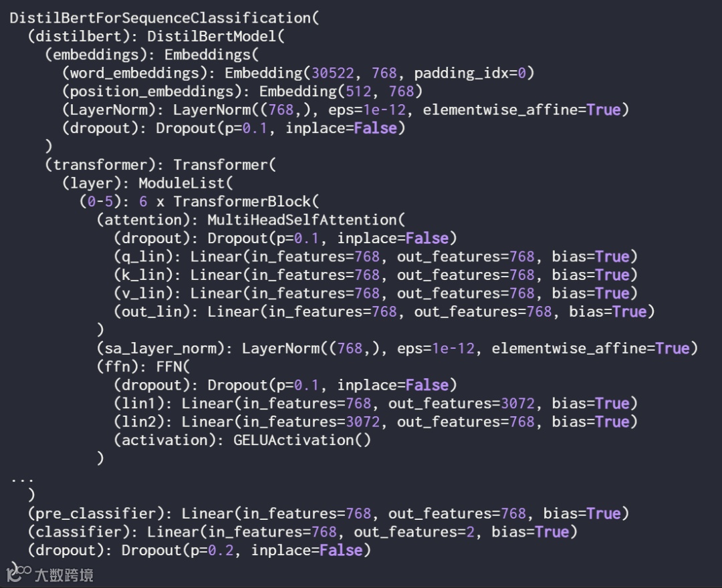Select the sa_layer_norm LayerNorm line
The image size is (722, 588).
coord(397,348)
